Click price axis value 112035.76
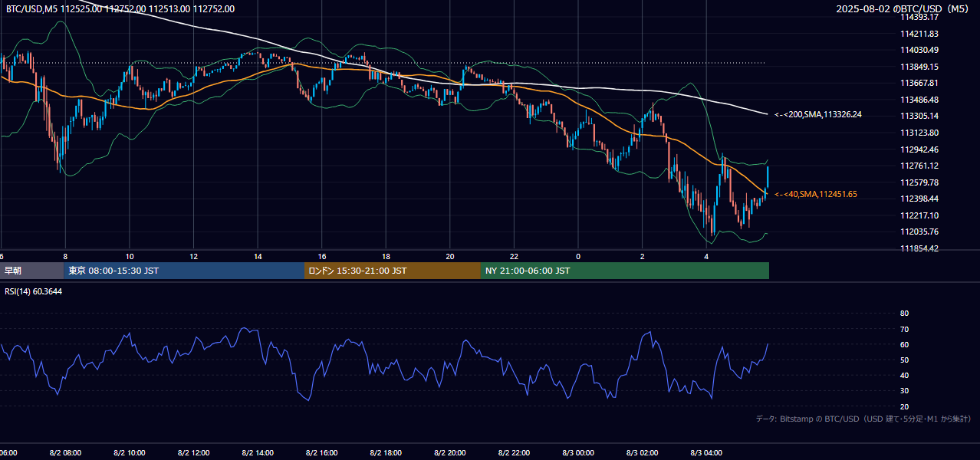This screenshot has height=460, width=980. click(x=919, y=232)
